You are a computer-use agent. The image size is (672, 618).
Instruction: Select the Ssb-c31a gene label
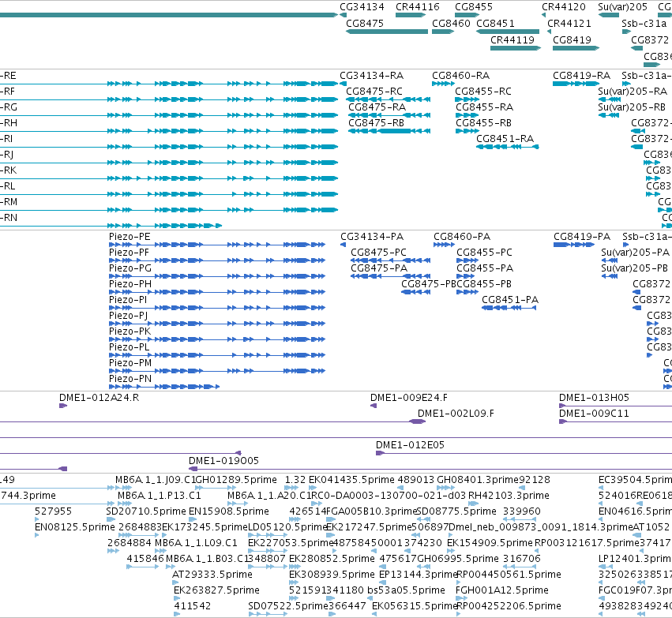click(644, 24)
